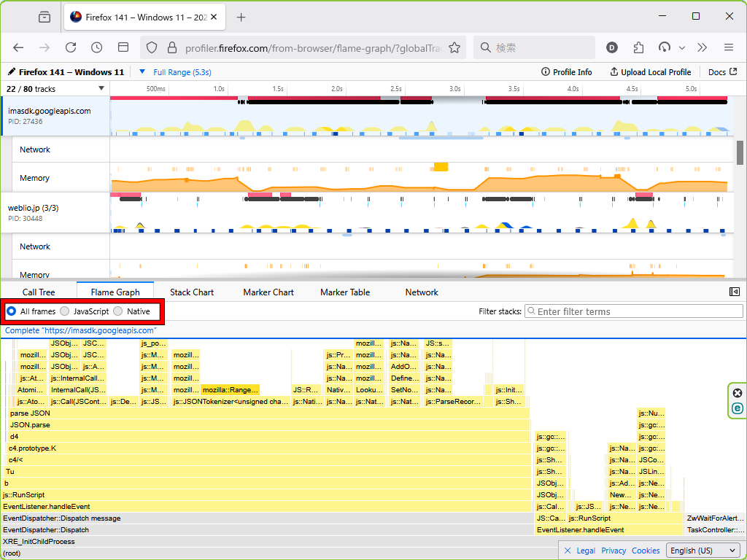Open the browsing history clock icon

point(97,47)
